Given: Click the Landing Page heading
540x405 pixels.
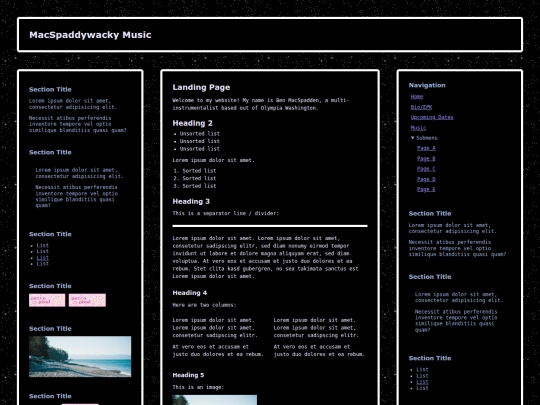Looking at the screenshot, I should coord(201,87).
